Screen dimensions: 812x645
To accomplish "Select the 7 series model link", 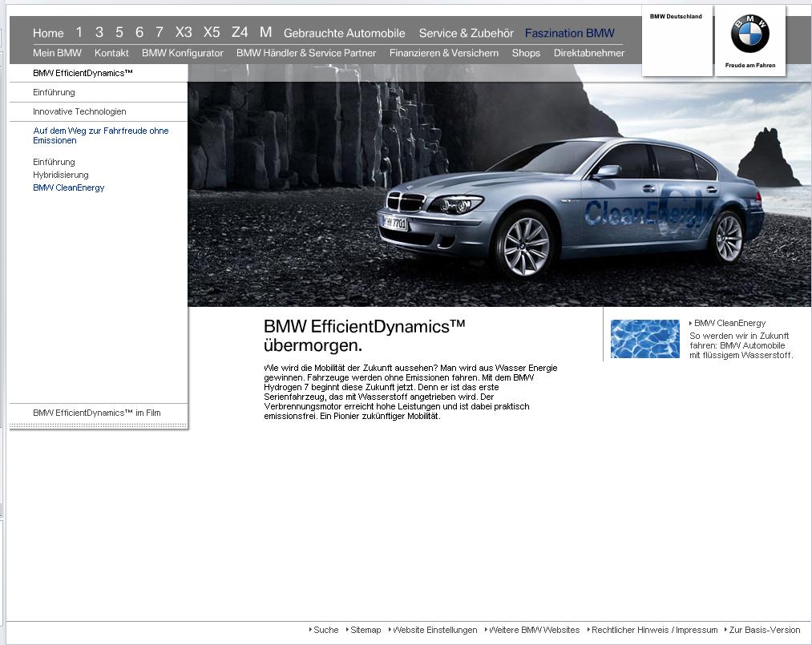I will point(160,33).
